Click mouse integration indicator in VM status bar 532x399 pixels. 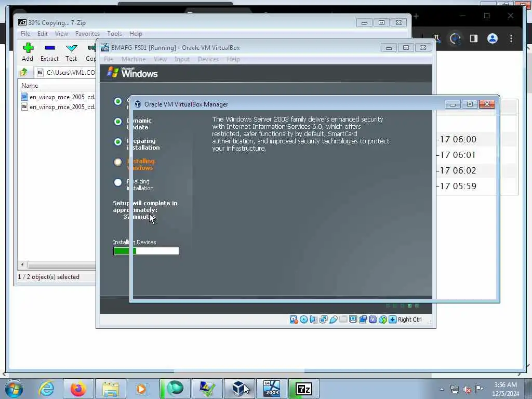382,320
